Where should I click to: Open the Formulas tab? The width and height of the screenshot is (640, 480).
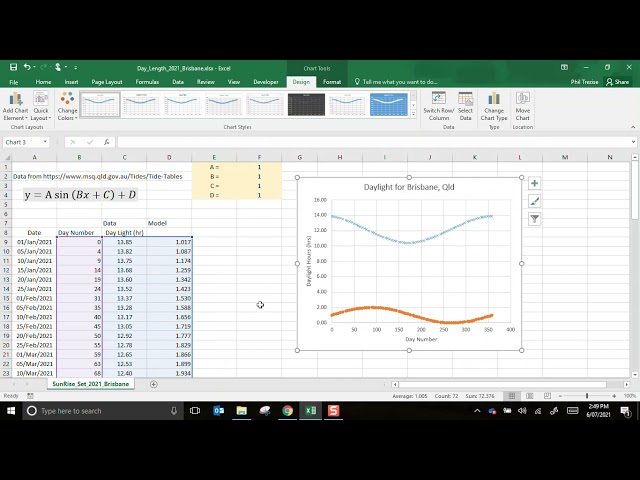tap(147, 82)
